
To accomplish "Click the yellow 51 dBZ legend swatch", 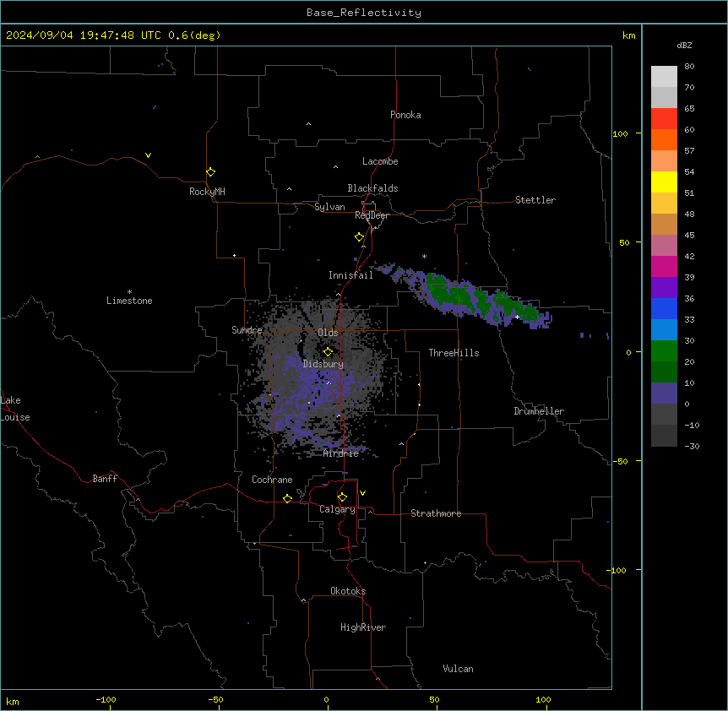I will click(x=664, y=182).
